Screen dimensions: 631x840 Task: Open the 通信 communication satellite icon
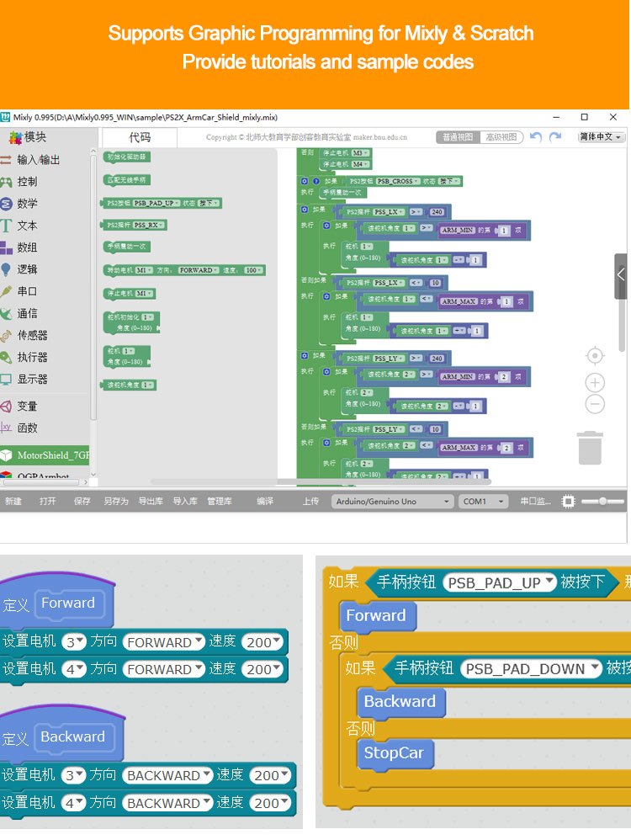[x=6, y=313]
